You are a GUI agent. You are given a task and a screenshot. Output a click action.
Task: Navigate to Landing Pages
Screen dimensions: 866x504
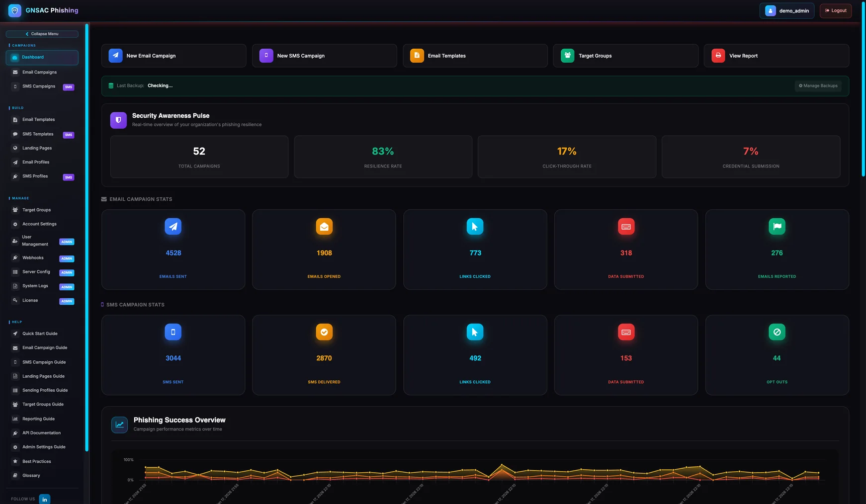click(x=42, y=148)
